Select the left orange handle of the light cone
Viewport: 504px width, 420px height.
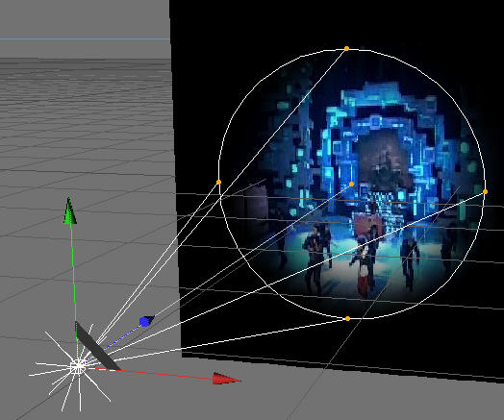(x=219, y=182)
